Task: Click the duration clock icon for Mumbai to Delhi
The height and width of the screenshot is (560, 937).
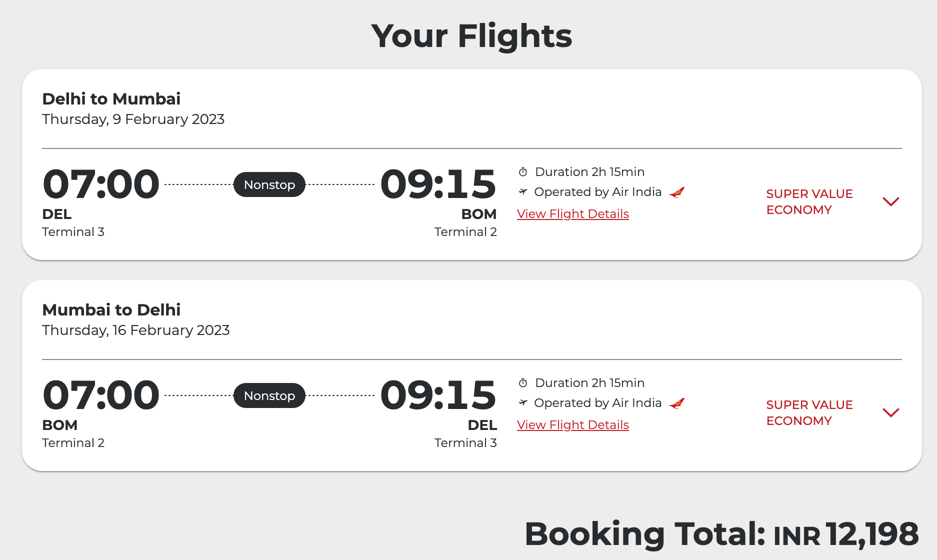Action: pos(522,382)
